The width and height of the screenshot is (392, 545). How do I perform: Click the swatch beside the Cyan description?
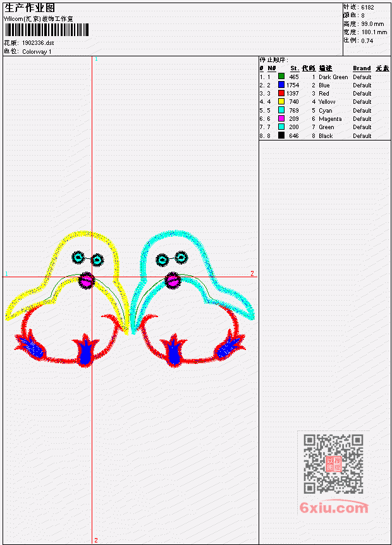pyautogui.click(x=281, y=110)
